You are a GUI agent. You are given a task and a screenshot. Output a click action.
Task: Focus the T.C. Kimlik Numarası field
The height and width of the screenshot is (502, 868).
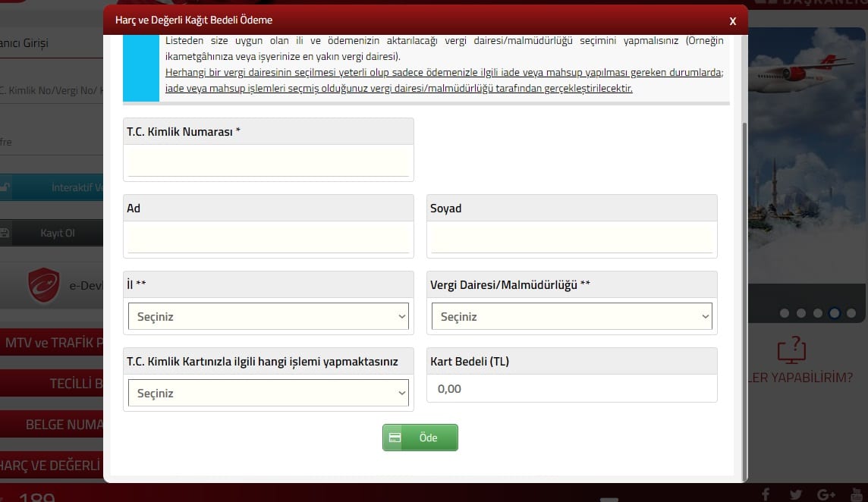pos(268,162)
